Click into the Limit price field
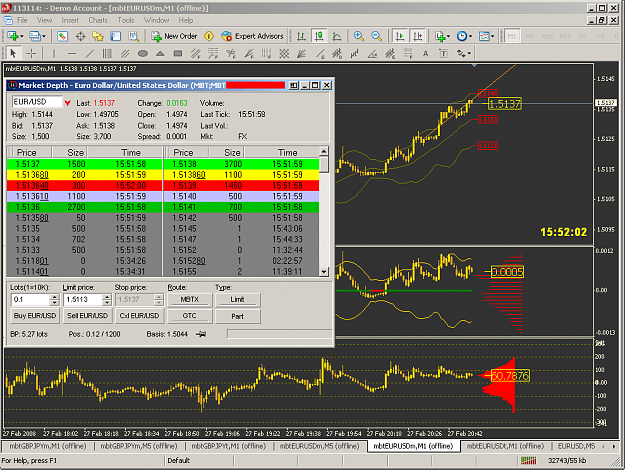 [83, 299]
